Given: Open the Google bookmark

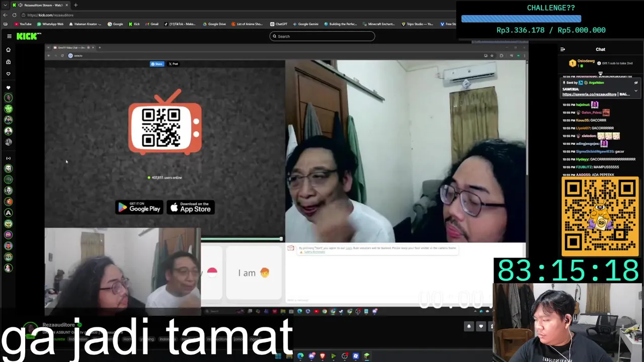Looking at the screenshot, I should (x=115, y=24).
